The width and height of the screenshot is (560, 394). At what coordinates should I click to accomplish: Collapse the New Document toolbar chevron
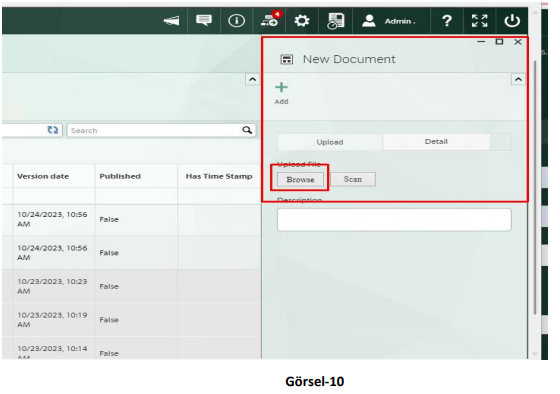[x=518, y=79]
